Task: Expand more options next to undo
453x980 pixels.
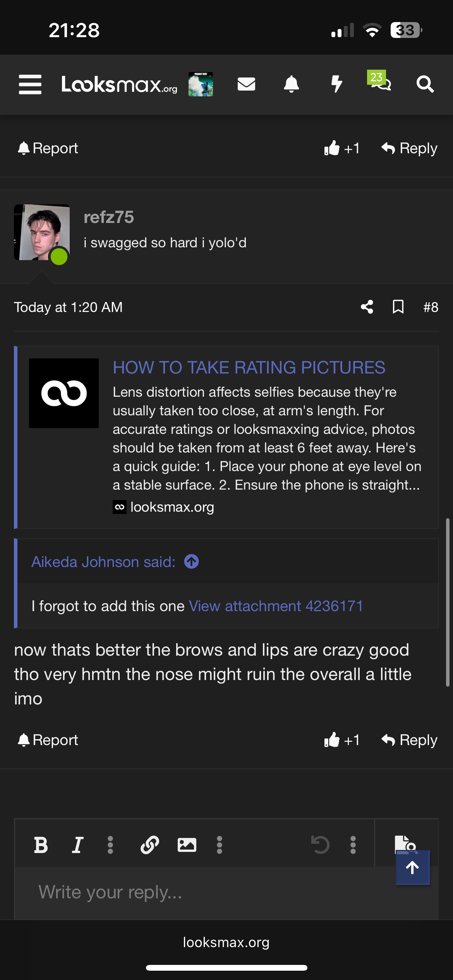Action: click(353, 845)
